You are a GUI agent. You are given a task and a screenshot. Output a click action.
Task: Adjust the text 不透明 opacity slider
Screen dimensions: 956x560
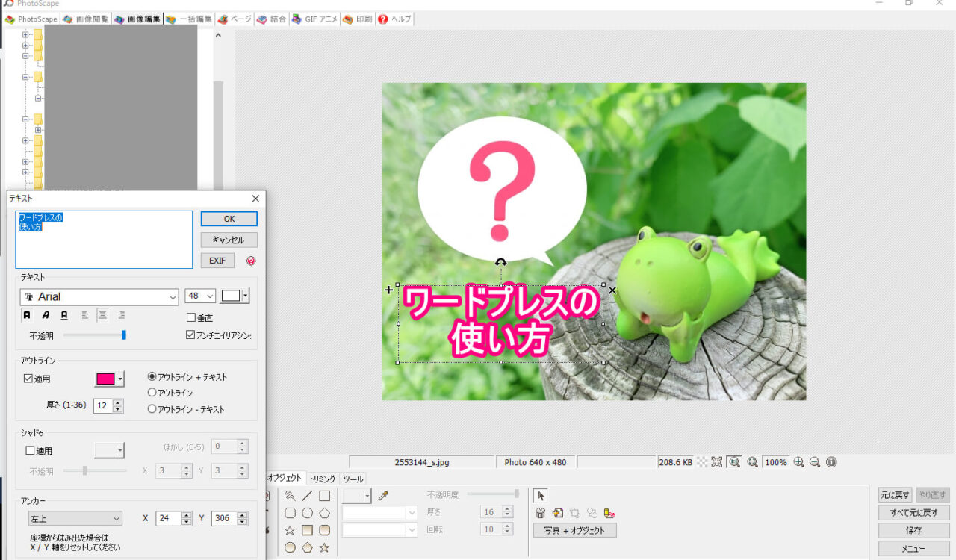click(94, 335)
